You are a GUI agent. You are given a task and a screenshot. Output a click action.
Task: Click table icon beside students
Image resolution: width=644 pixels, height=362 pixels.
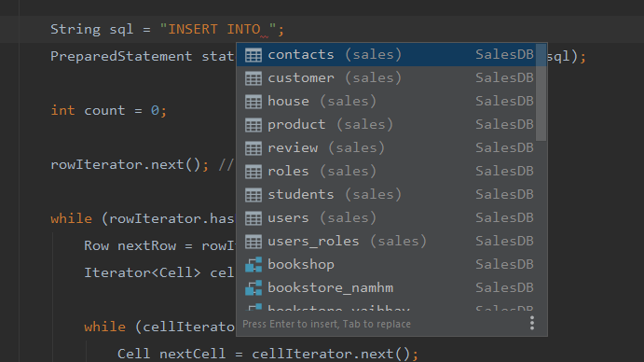click(x=253, y=195)
